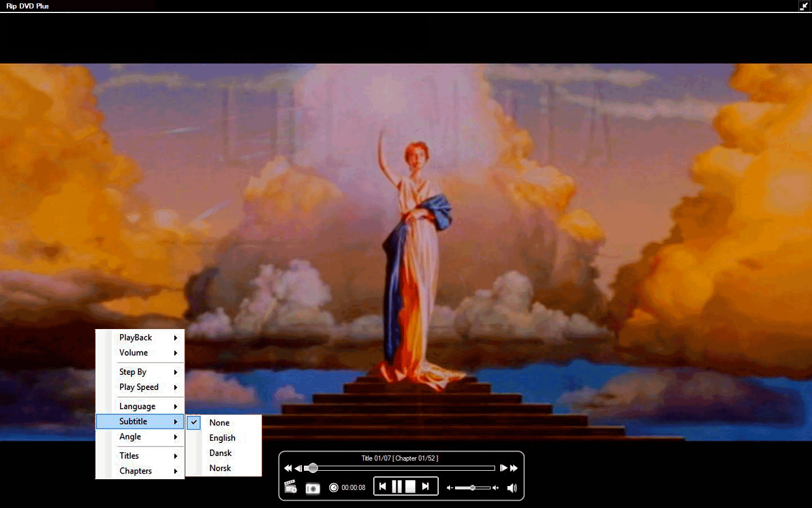Jump to next chapter button
This screenshot has width=812, height=508.
[x=426, y=486]
